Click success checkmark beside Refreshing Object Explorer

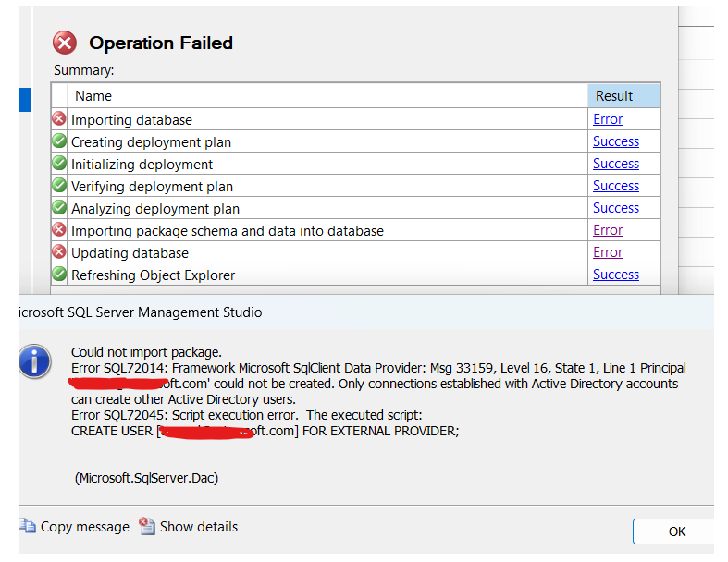(x=59, y=275)
